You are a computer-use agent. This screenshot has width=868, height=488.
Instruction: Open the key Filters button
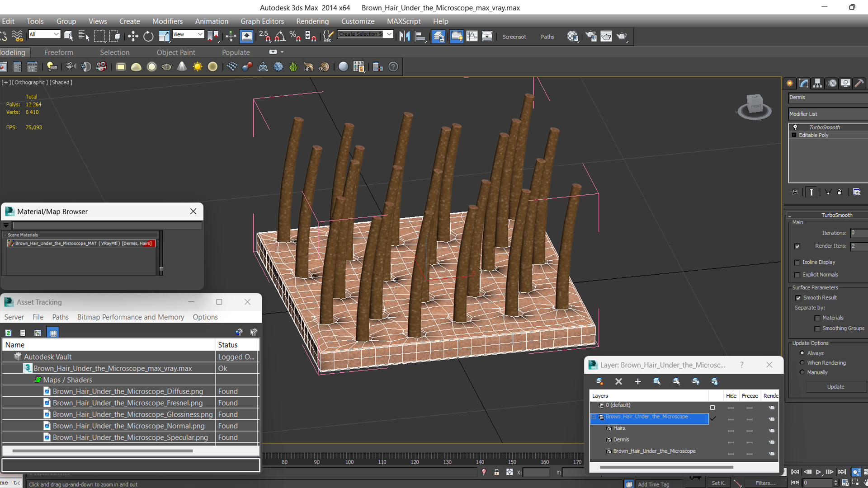pos(765,483)
